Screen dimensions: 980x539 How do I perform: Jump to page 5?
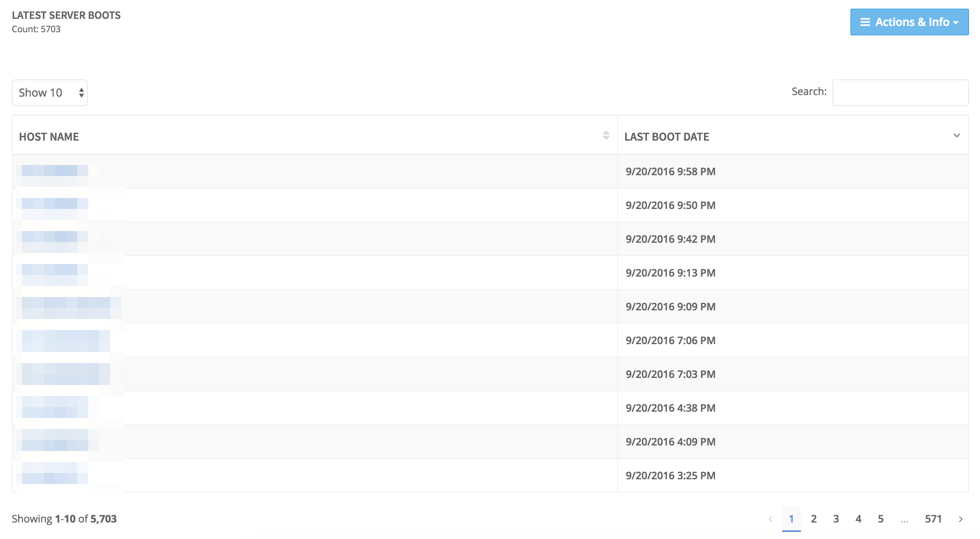pyautogui.click(x=881, y=519)
